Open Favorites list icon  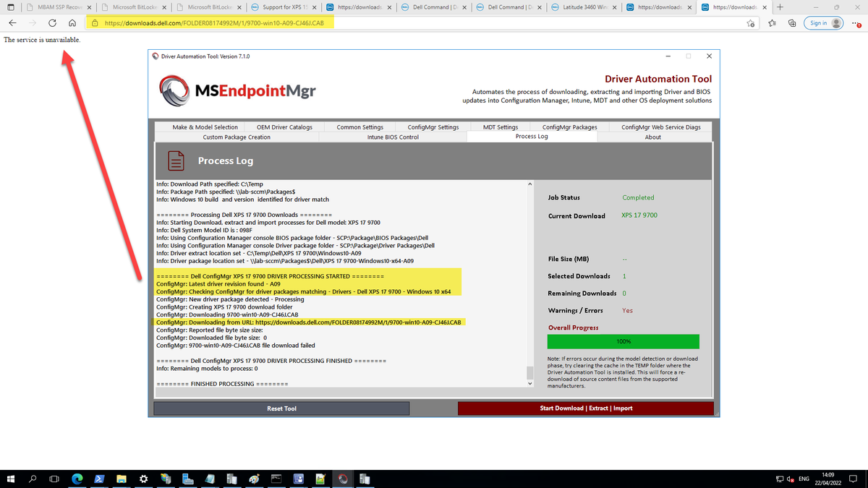[x=772, y=23]
